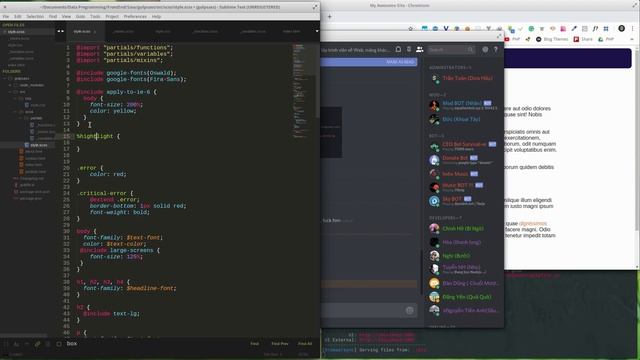Screen dimensions: 640x360
Task: Open the emoji picker in Discord
Action: [409, 311]
